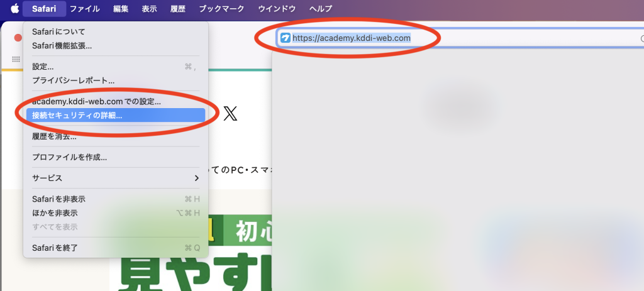
Task: Choose Safari機能拡張... menu entry
Action: point(62,45)
